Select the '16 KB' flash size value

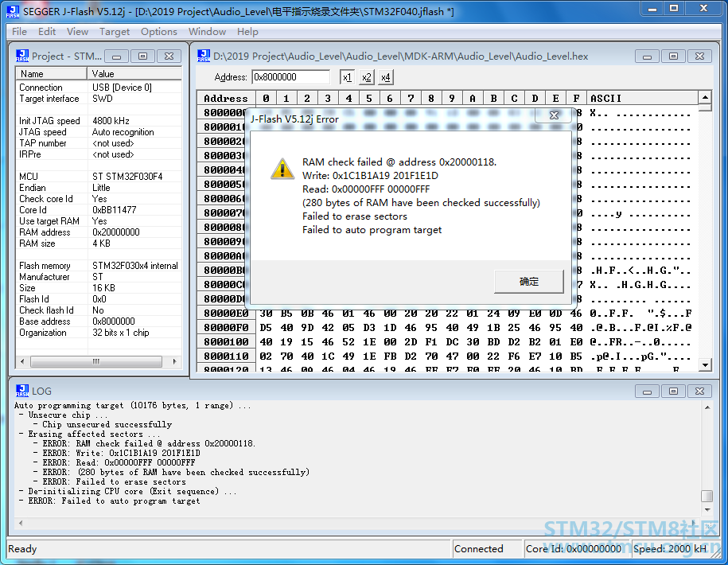(103, 288)
